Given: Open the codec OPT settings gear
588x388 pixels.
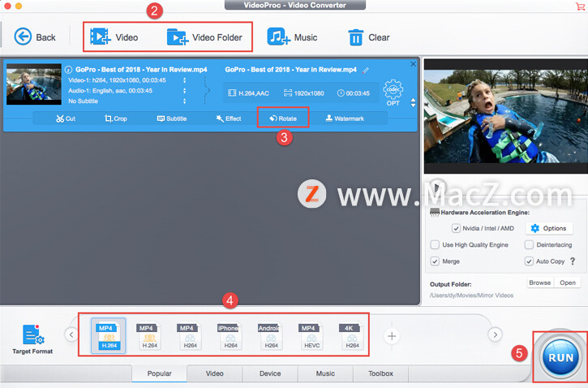Looking at the screenshot, I should click(393, 93).
